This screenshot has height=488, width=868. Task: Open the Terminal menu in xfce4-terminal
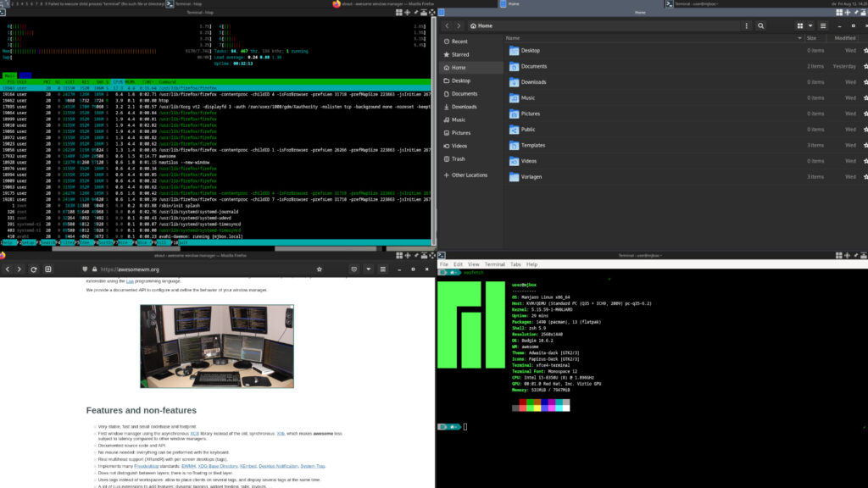click(x=495, y=264)
